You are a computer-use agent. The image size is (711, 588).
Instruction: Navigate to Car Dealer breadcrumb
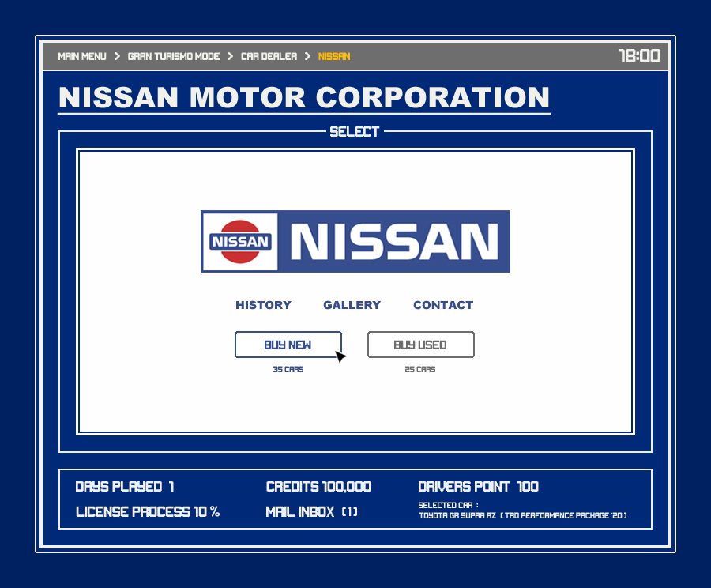tap(269, 57)
